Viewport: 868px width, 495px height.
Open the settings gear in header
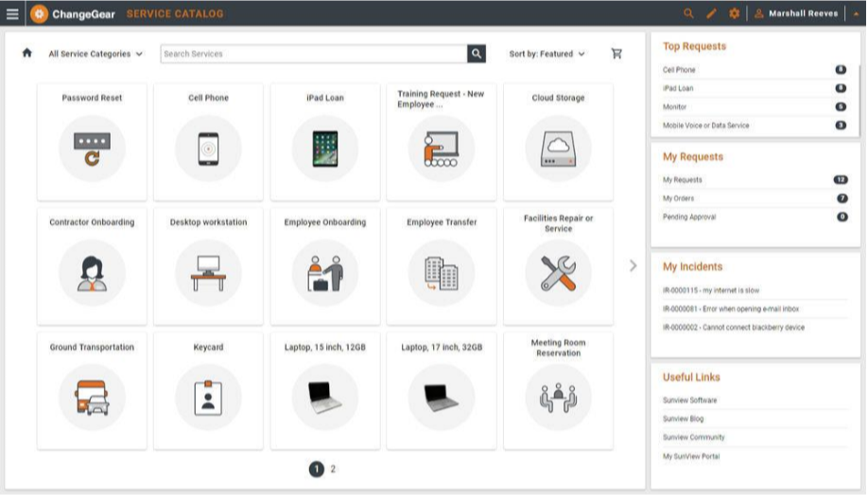point(734,13)
